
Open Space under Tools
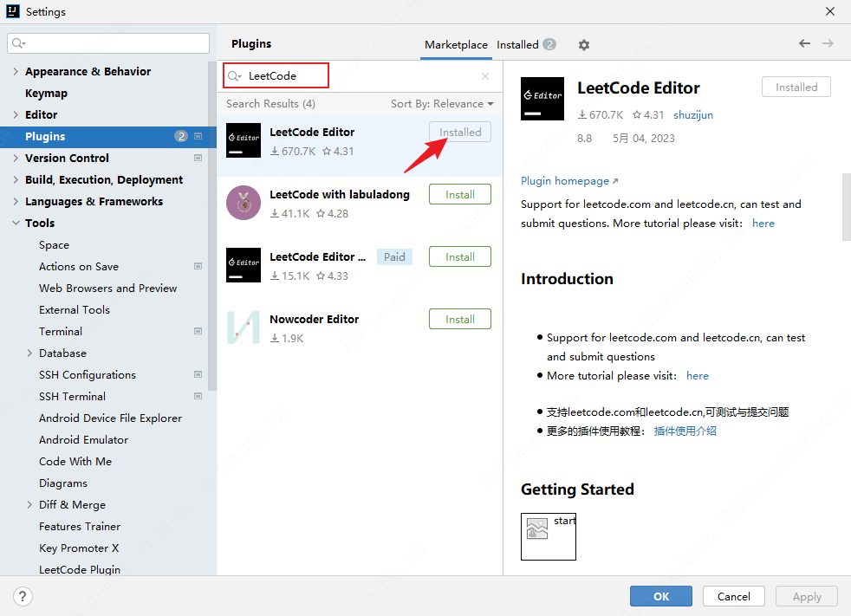54,245
